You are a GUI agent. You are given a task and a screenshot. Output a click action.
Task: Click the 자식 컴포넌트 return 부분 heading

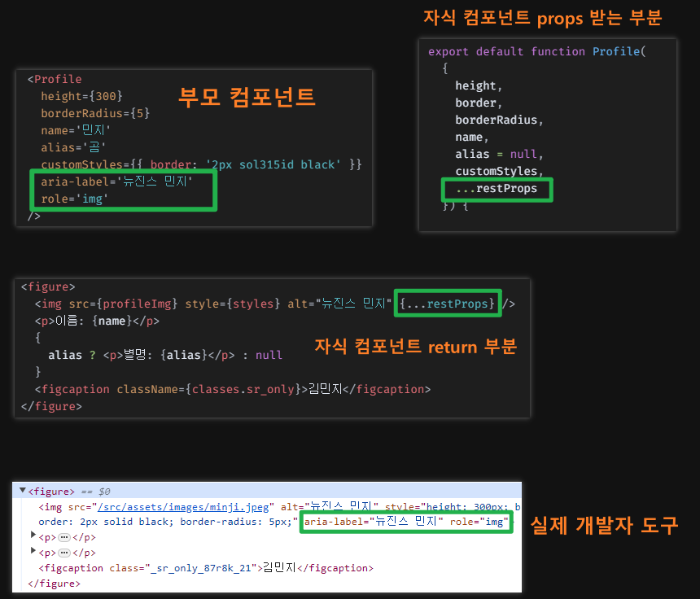point(415,347)
